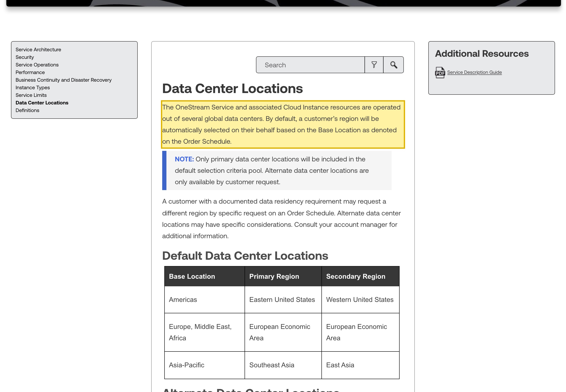Click the PDF icon beside Service Description Guide
The width and height of the screenshot is (566, 392).
440,72
